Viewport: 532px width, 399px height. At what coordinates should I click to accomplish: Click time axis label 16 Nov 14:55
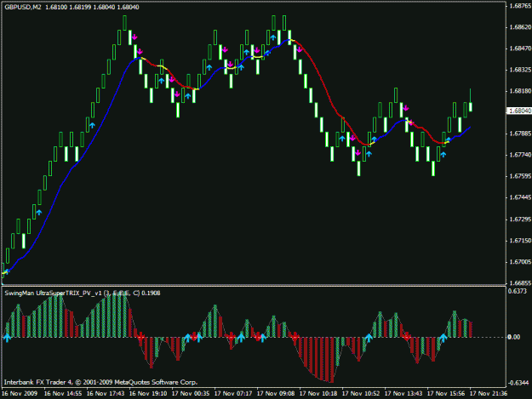coord(63,394)
